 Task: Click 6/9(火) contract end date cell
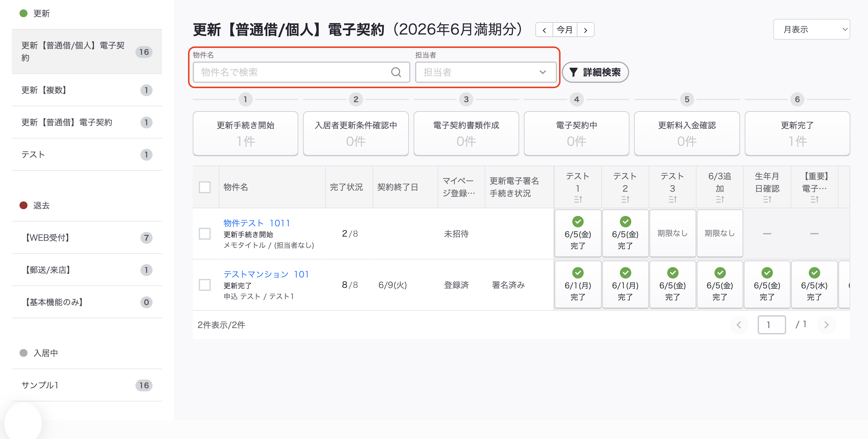[x=393, y=285]
